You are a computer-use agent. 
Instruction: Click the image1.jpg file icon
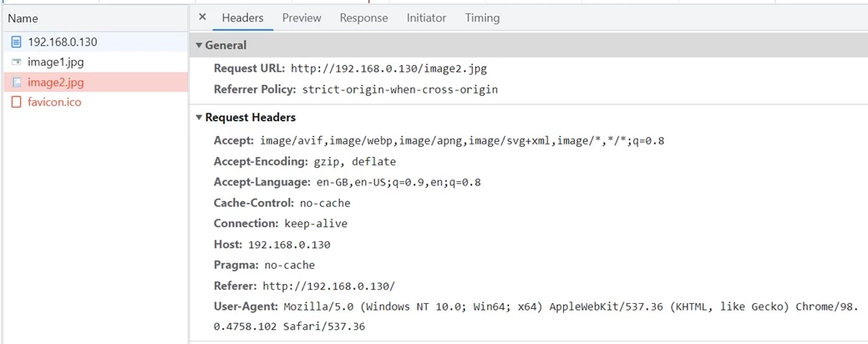pyautogui.click(x=17, y=63)
